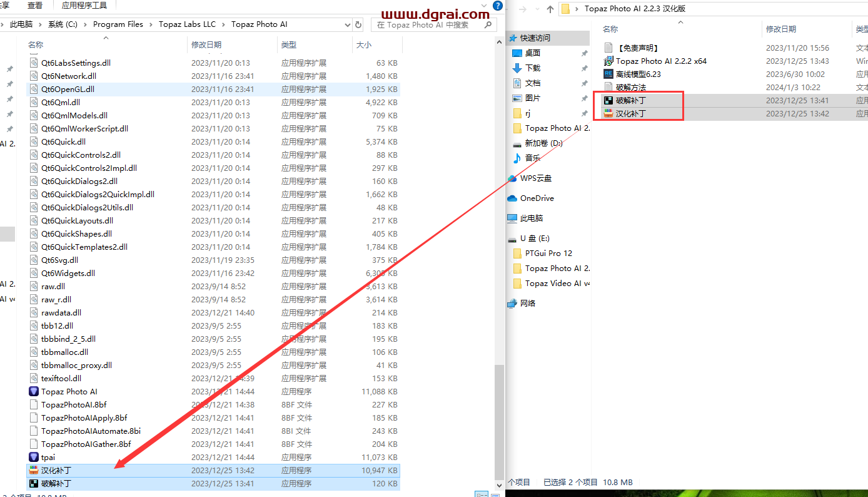868x497 pixels.
Task: Open OneDrive in the navigation pane
Action: click(537, 198)
